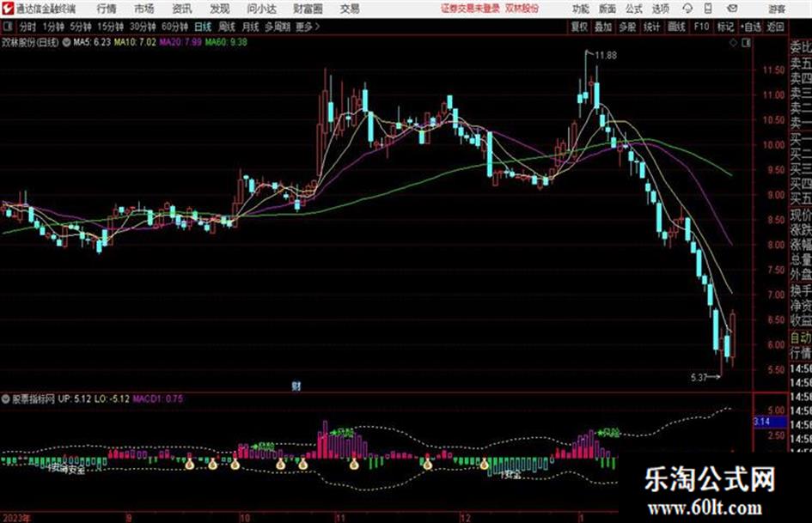
Task: Click the red Tongdaxin app logo
Action: click(8, 9)
